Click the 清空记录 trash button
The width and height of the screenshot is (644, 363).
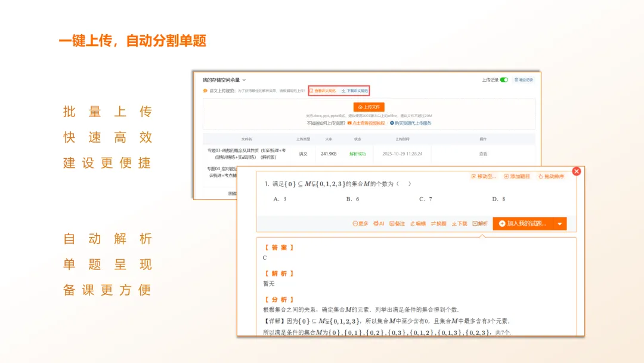pos(524,80)
